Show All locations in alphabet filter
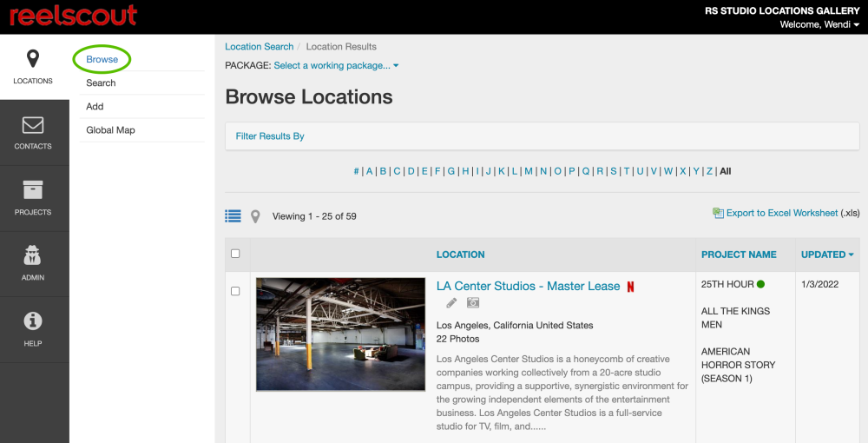This screenshot has width=868, height=443. coord(725,171)
